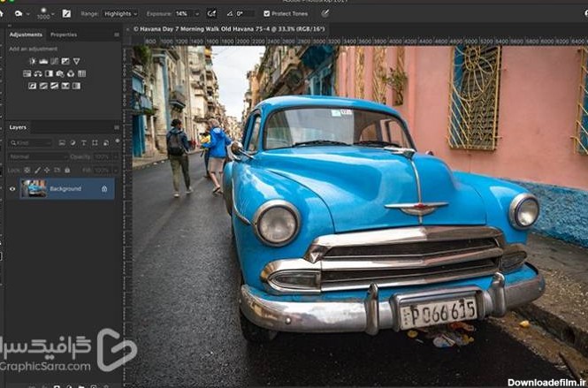
Task: Filter Layers panel by pixel layers
Action: click(62, 143)
